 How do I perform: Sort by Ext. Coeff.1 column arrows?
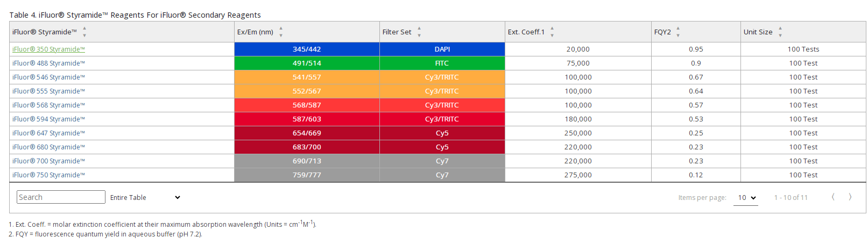552,32
